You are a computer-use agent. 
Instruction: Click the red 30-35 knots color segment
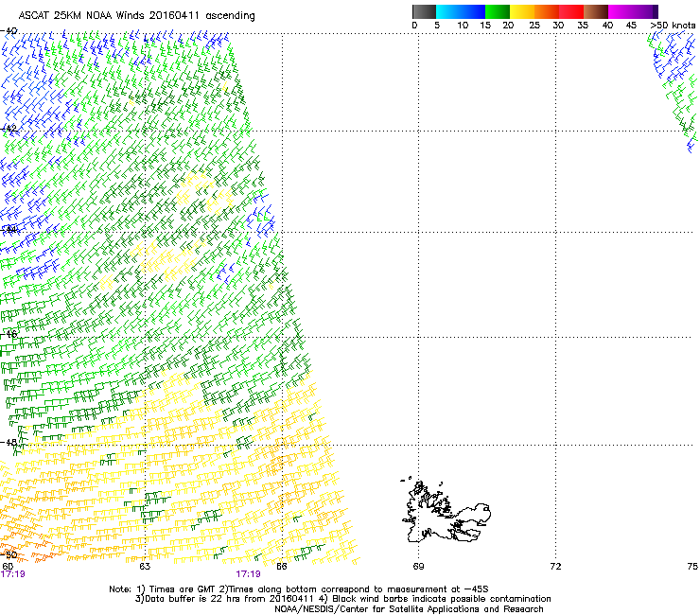coord(571,11)
